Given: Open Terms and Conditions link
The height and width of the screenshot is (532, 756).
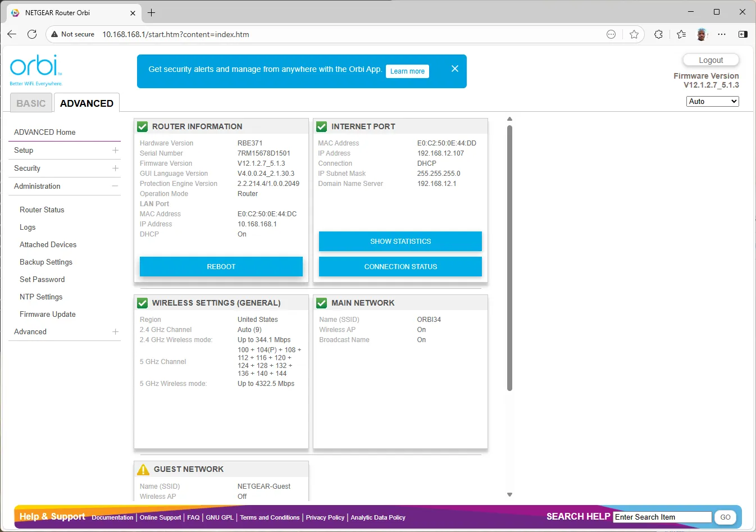Looking at the screenshot, I should click(270, 517).
